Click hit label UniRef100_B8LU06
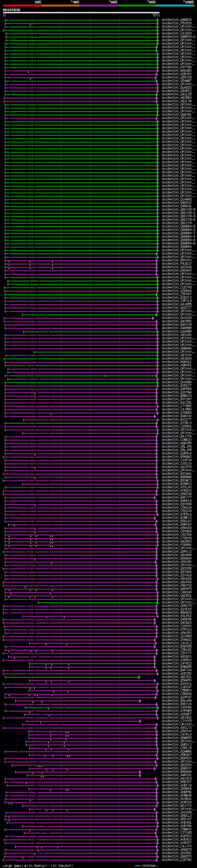The image size is (197, 868). click(x=177, y=700)
